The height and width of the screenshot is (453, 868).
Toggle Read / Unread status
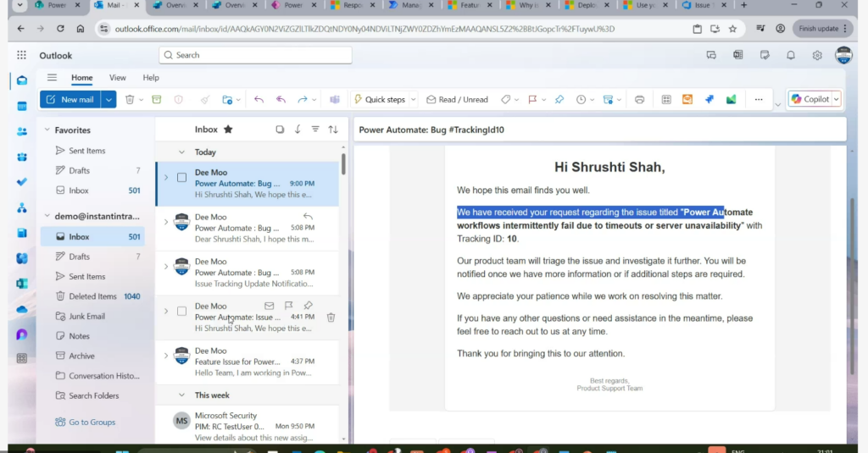tap(457, 100)
